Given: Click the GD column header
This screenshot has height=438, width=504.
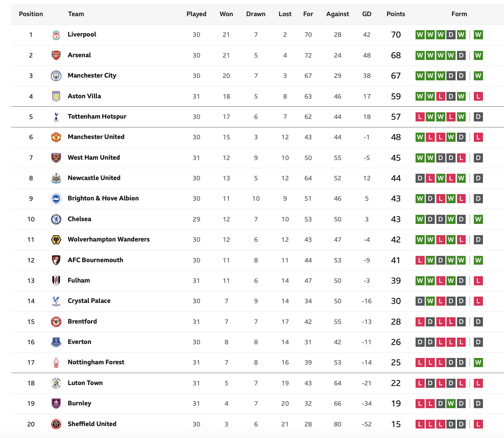Looking at the screenshot, I should click(367, 14).
